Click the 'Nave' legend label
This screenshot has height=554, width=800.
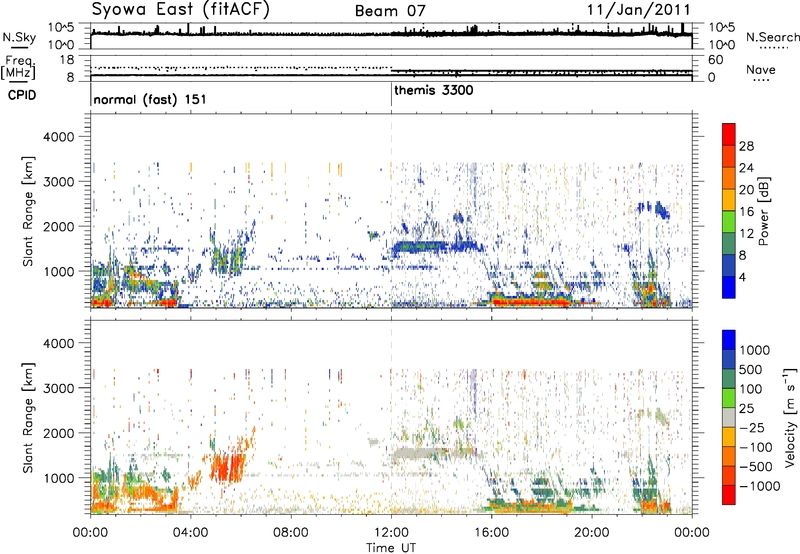tap(761, 70)
